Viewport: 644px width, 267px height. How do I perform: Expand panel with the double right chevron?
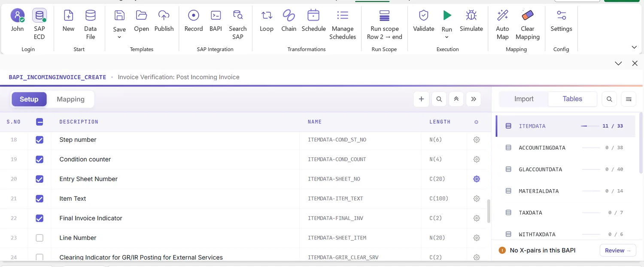click(x=474, y=99)
